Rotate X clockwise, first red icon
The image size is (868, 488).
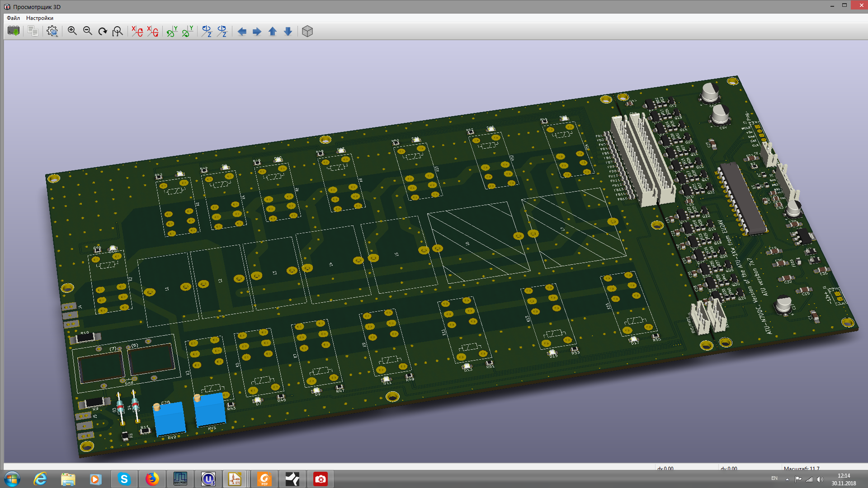point(137,31)
